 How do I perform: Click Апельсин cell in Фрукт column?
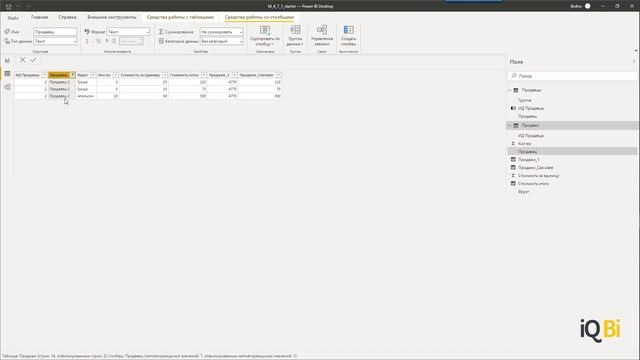(86, 96)
